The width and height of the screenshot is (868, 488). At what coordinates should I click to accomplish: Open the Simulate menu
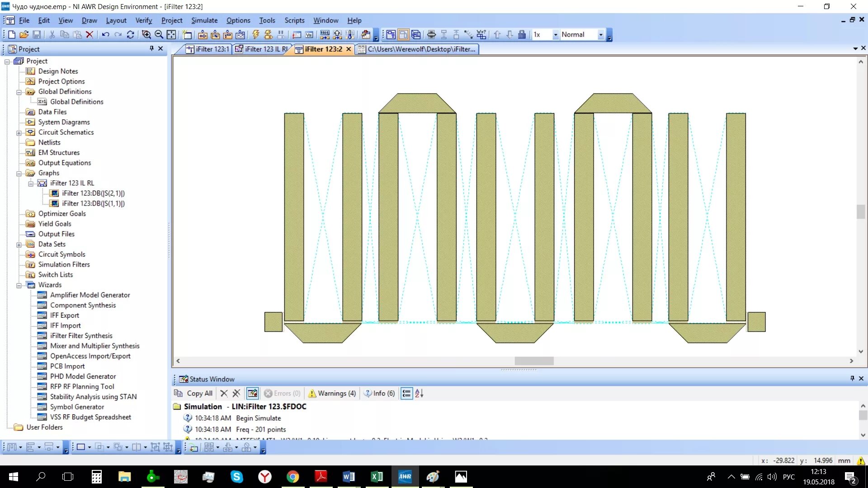click(x=204, y=20)
